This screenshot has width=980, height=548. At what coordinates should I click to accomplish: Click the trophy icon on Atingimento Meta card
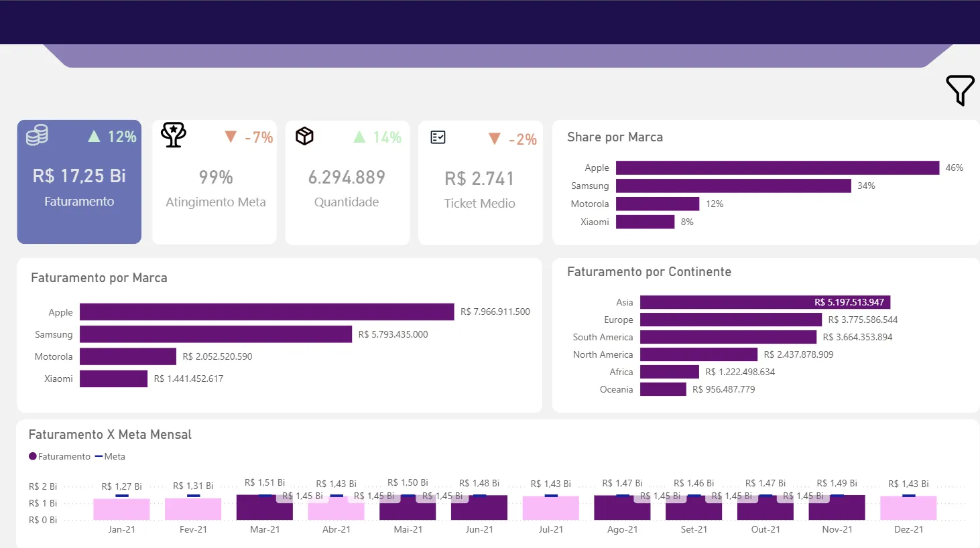point(174,135)
